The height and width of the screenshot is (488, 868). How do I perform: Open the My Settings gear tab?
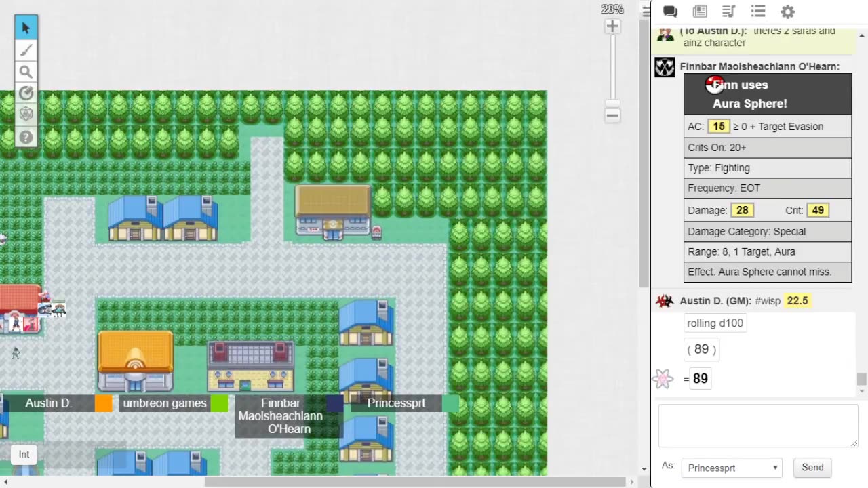click(787, 12)
